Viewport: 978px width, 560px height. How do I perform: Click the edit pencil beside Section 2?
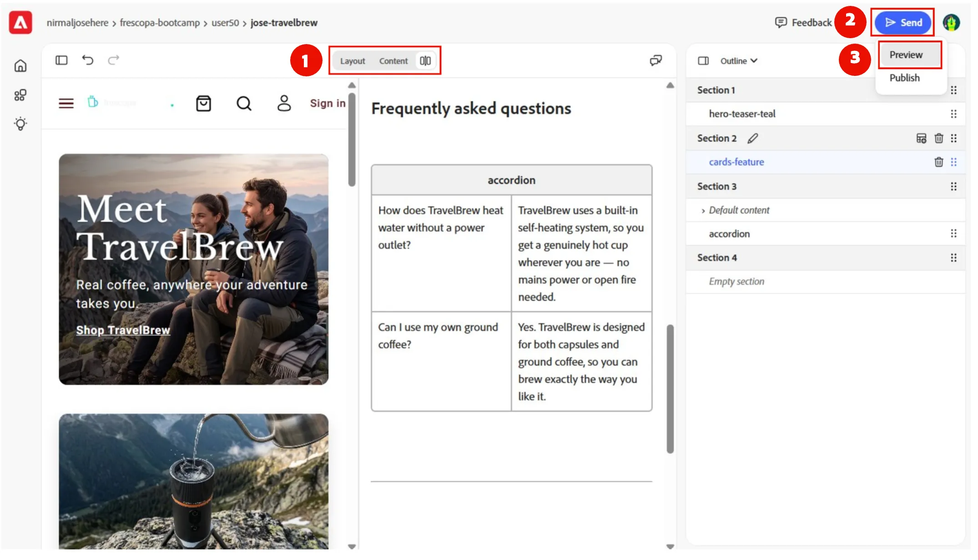pyautogui.click(x=753, y=138)
